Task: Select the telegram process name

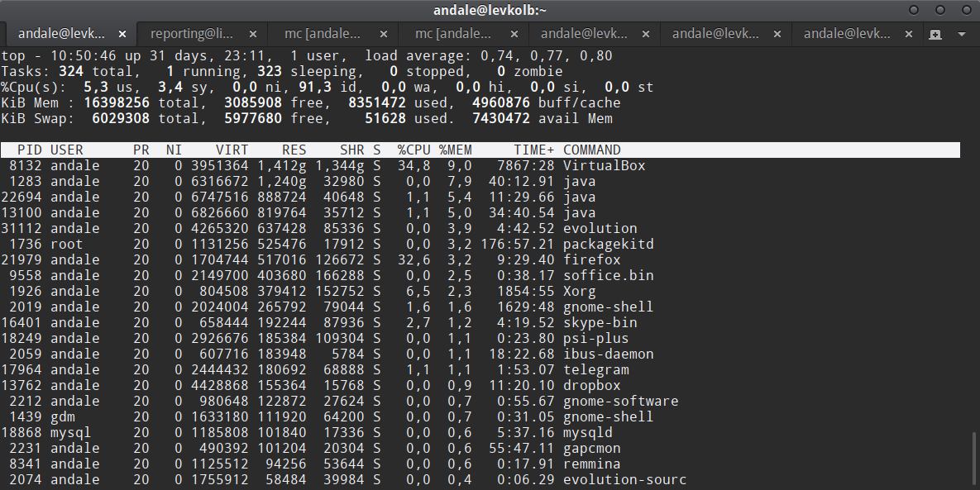Action: pyautogui.click(x=595, y=369)
